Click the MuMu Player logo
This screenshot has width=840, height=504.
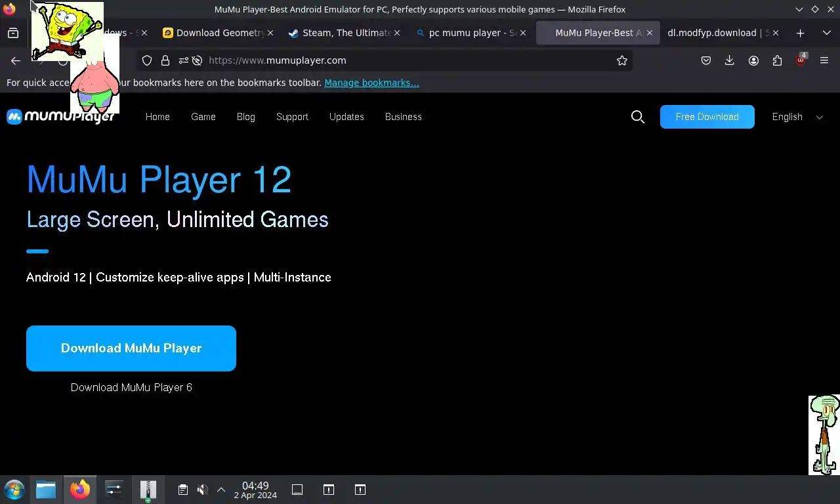click(60, 117)
